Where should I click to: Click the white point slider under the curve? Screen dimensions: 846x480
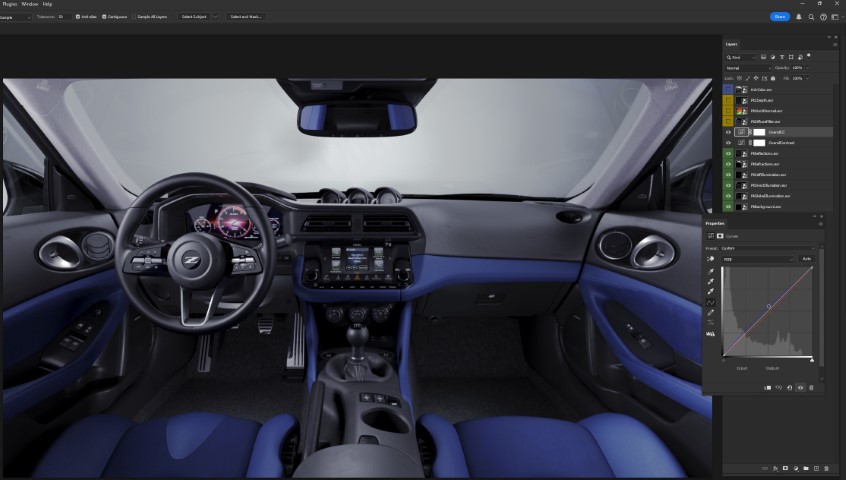click(811, 360)
